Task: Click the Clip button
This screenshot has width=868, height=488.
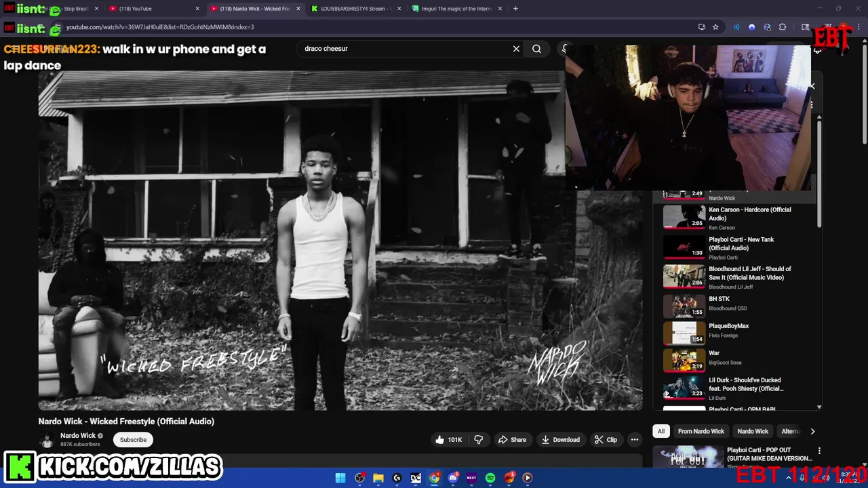Action: 606,440
